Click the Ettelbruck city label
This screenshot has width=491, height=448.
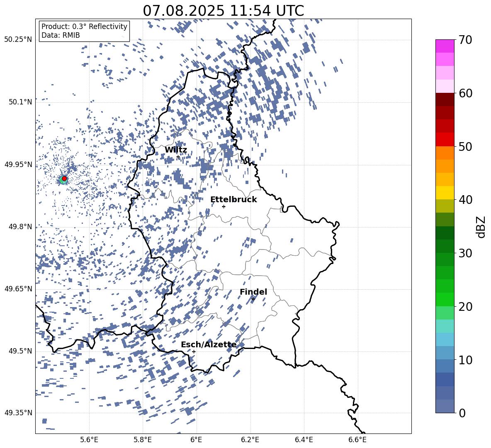click(233, 200)
